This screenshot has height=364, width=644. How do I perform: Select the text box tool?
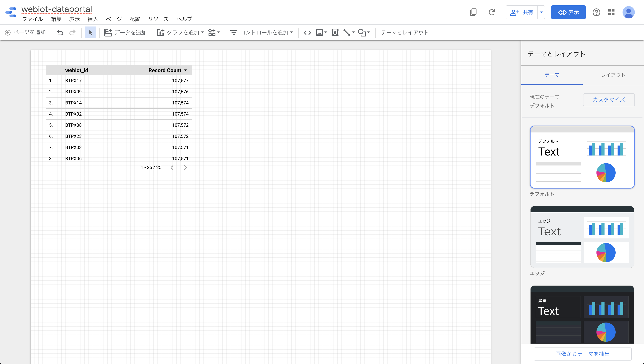pos(335,33)
